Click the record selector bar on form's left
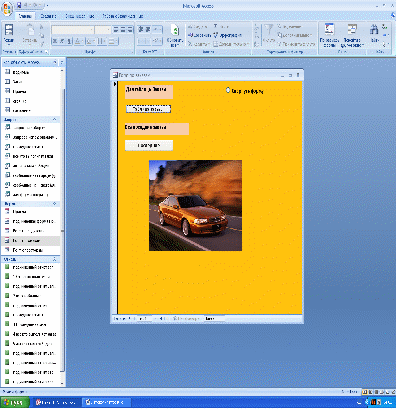 coord(115,197)
